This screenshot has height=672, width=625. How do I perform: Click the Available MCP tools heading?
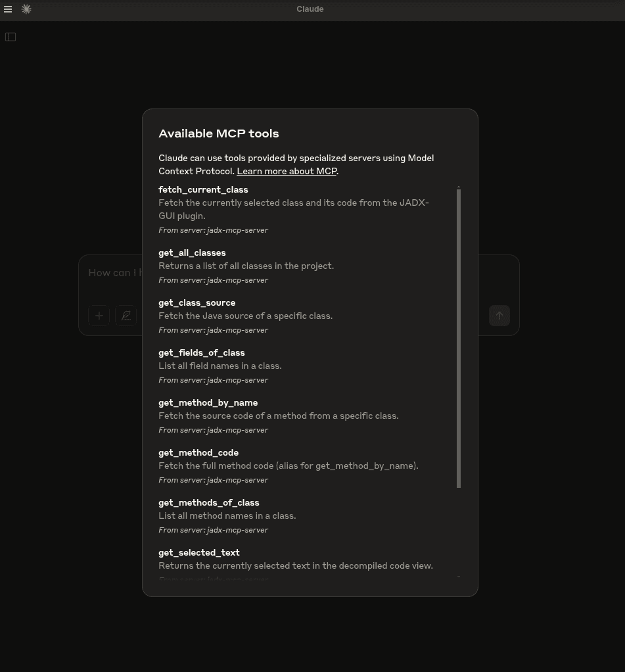click(x=218, y=133)
